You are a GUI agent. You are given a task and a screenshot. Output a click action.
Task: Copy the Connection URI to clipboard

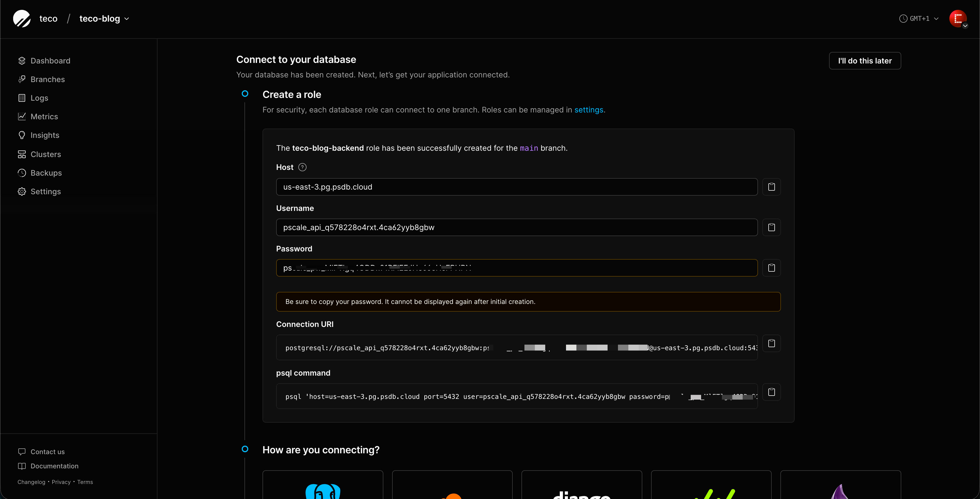coord(772,343)
